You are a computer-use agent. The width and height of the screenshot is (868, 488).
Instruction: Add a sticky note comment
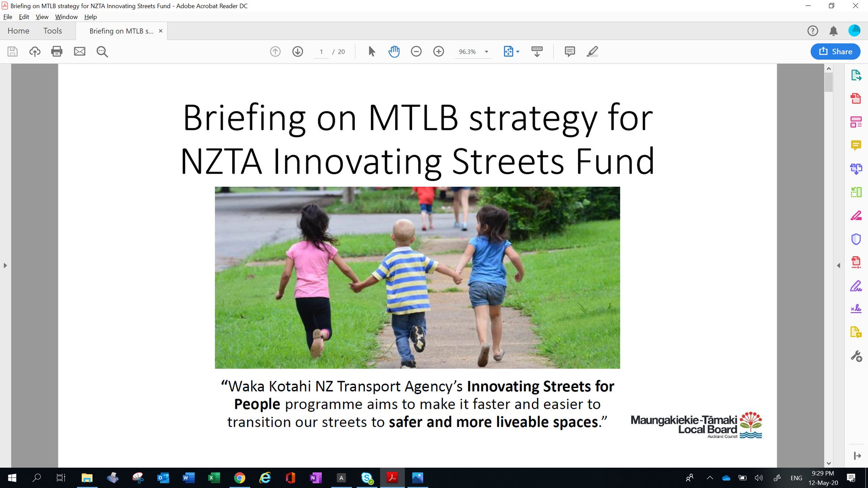pyautogui.click(x=570, y=52)
